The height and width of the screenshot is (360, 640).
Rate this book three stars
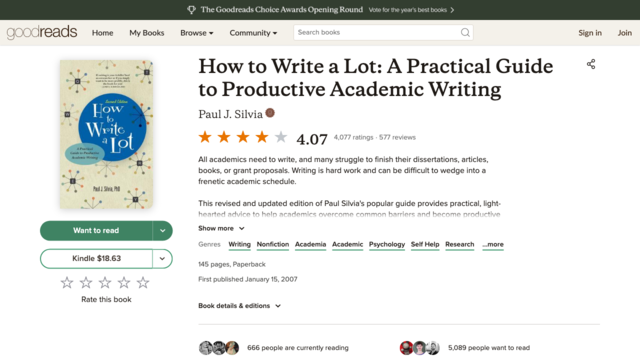pos(105,282)
